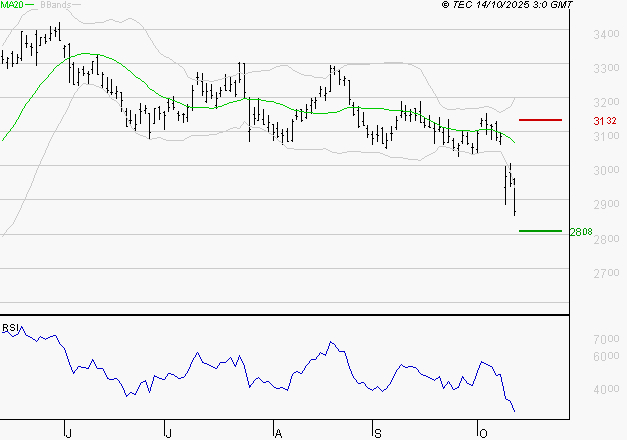Click the red 3132 resistance value

[605, 121]
